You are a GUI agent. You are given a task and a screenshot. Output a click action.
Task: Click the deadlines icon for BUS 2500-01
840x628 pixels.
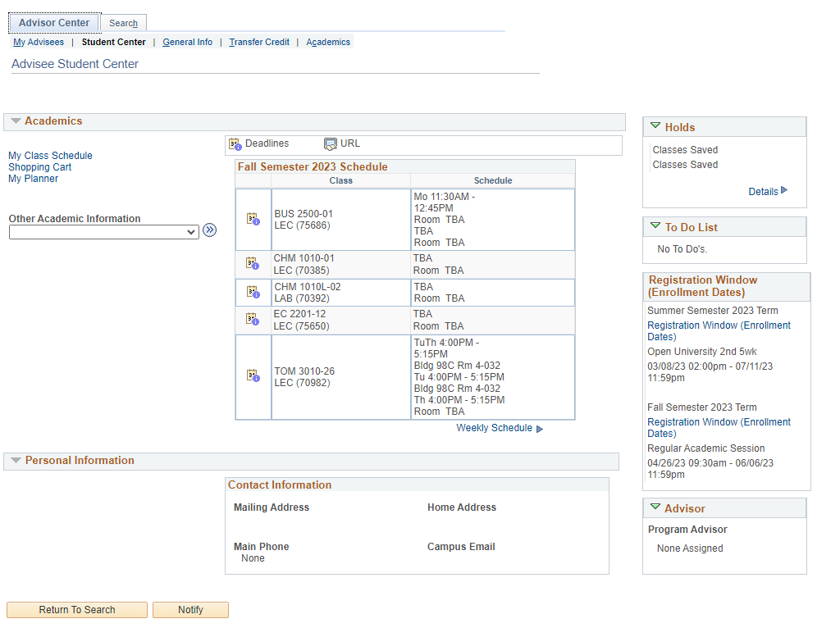(x=253, y=219)
